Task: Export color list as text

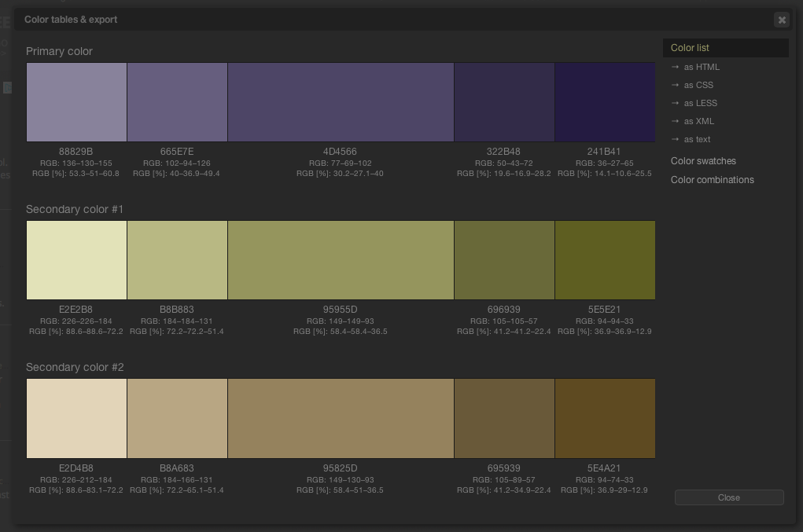Action: pos(697,139)
